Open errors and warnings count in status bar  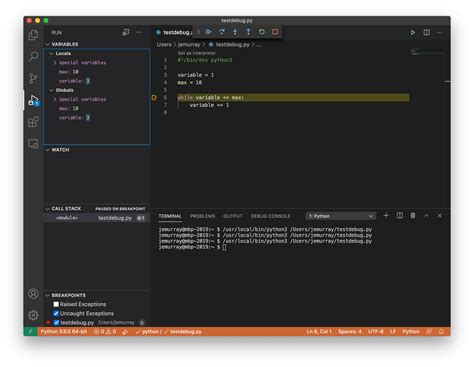(x=105, y=331)
